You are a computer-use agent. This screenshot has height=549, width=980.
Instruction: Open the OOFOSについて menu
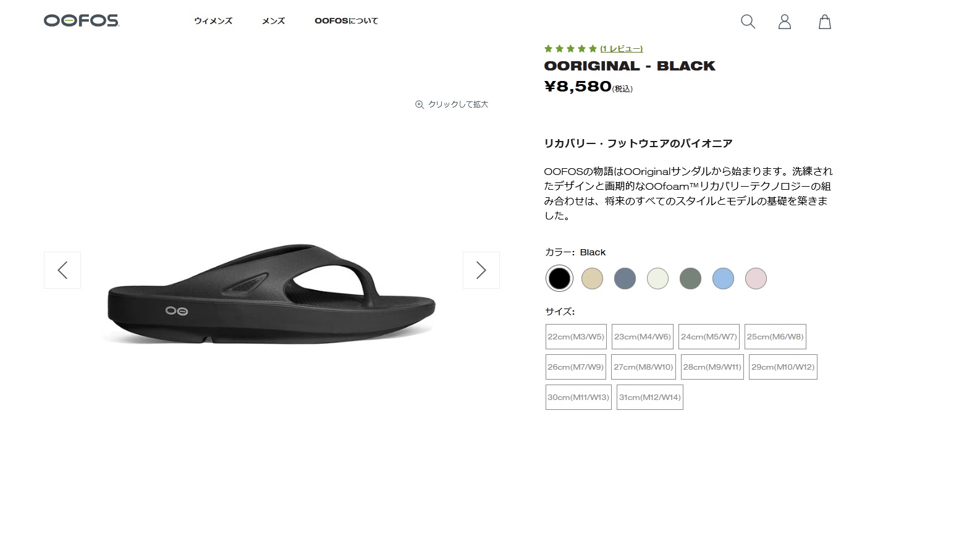[x=346, y=21]
